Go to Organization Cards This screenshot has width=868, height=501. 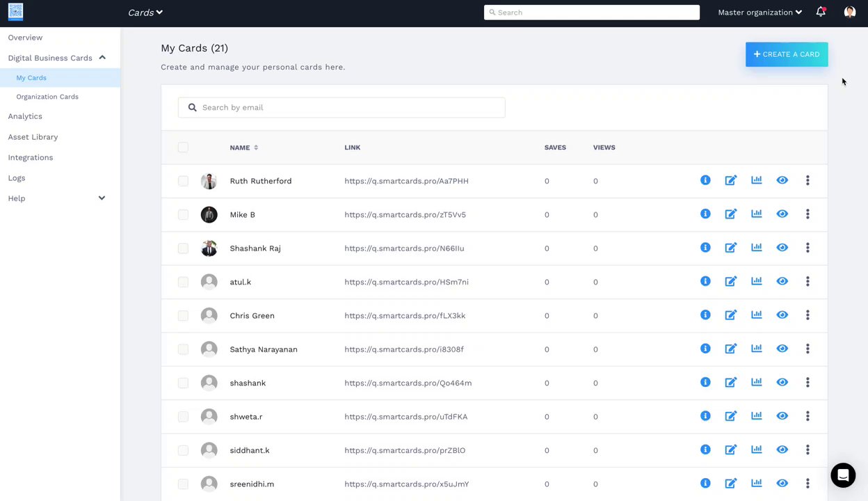coord(47,97)
